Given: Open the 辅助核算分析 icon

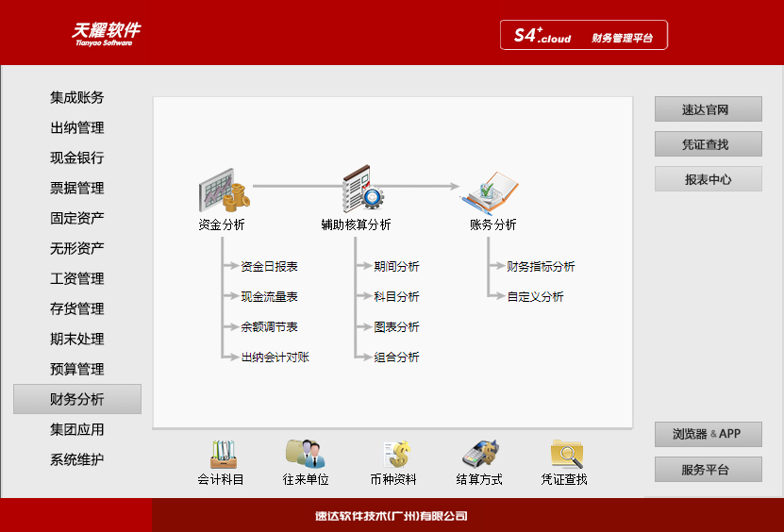Looking at the screenshot, I should coord(361,189).
